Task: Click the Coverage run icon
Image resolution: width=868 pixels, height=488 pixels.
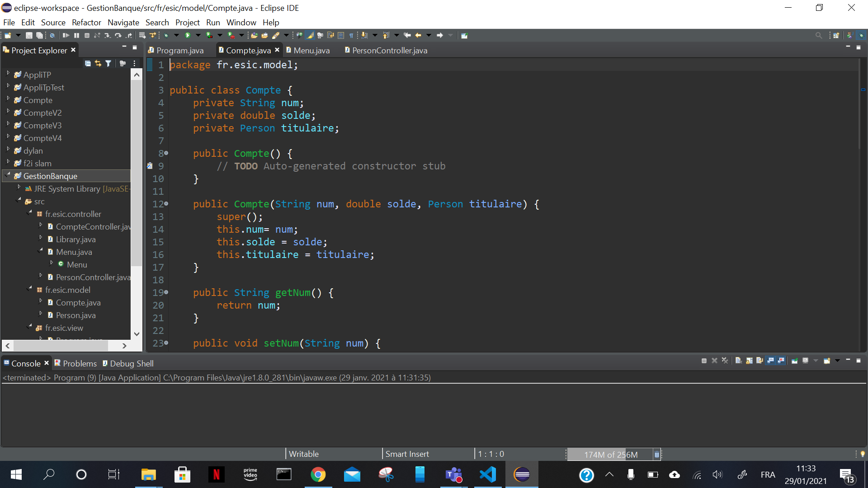Action: coord(209,35)
